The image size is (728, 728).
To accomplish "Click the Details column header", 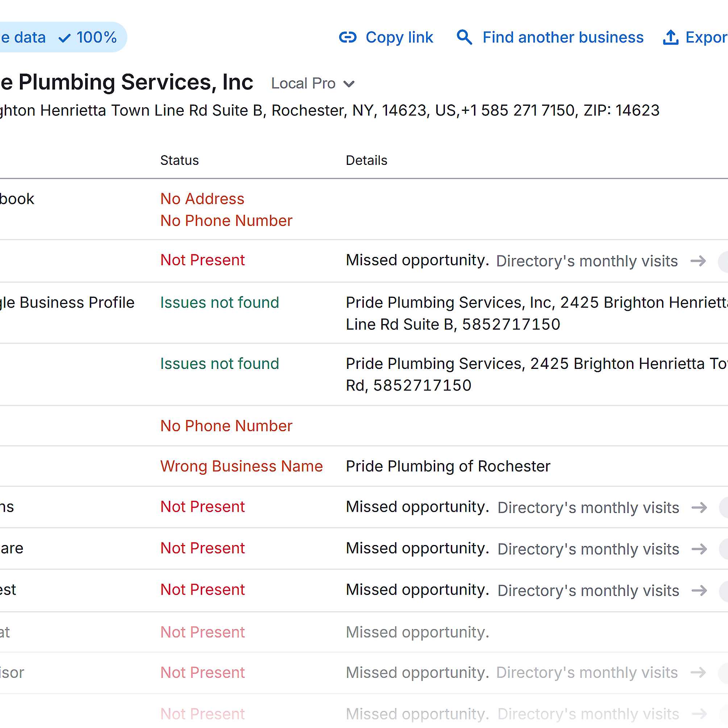I will click(x=366, y=161).
